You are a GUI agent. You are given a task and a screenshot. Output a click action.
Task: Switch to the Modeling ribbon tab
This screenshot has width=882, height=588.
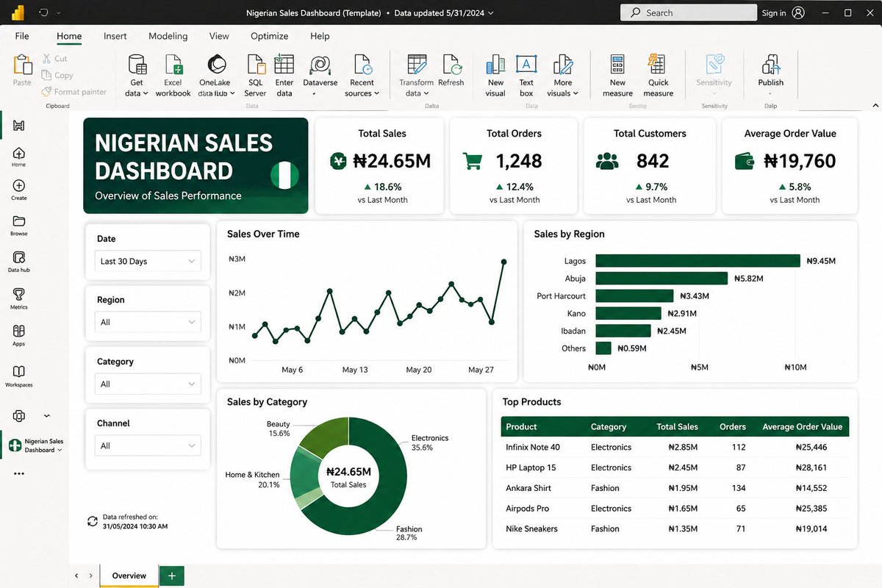[168, 36]
